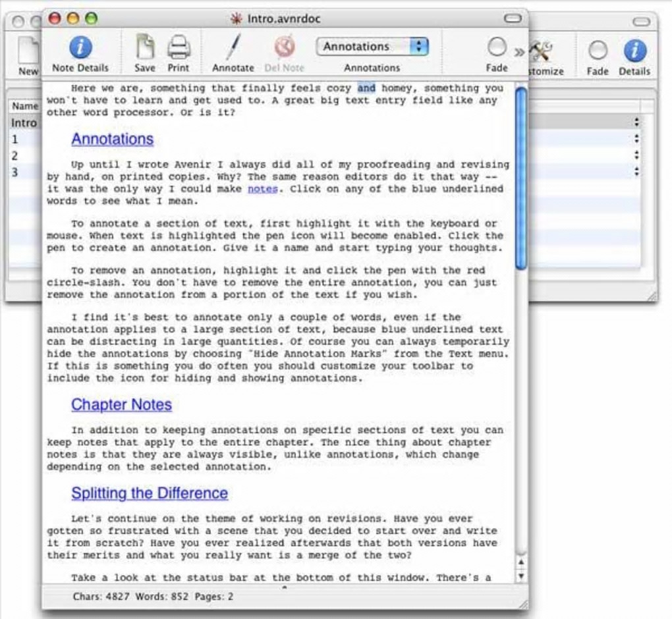Click the highlighted word 'and' in text
Viewport: 672px width, 619px height.
tap(366, 88)
